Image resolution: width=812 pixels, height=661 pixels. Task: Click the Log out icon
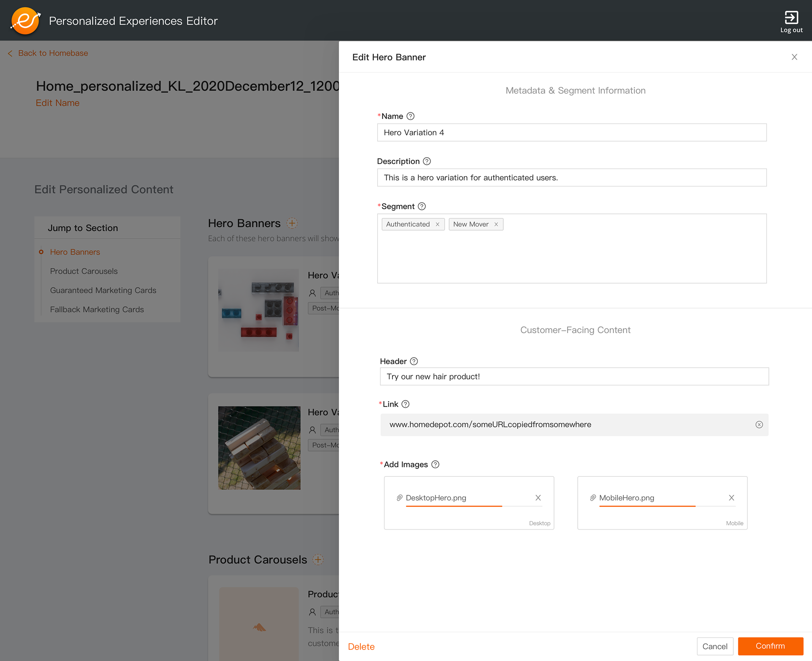[791, 18]
